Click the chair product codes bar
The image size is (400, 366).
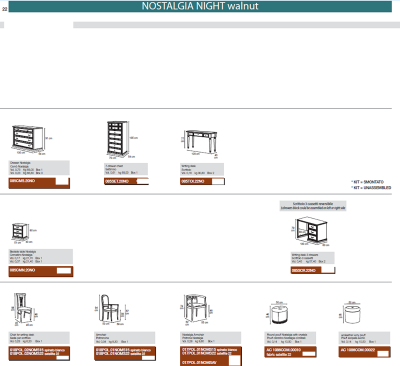click(39, 353)
